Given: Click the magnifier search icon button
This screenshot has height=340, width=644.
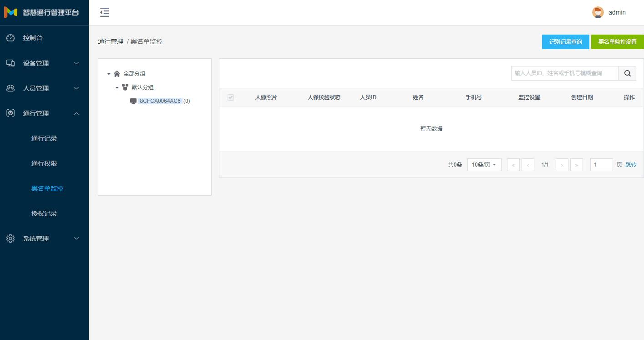Looking at the screenshot, I should click(627, 73).
